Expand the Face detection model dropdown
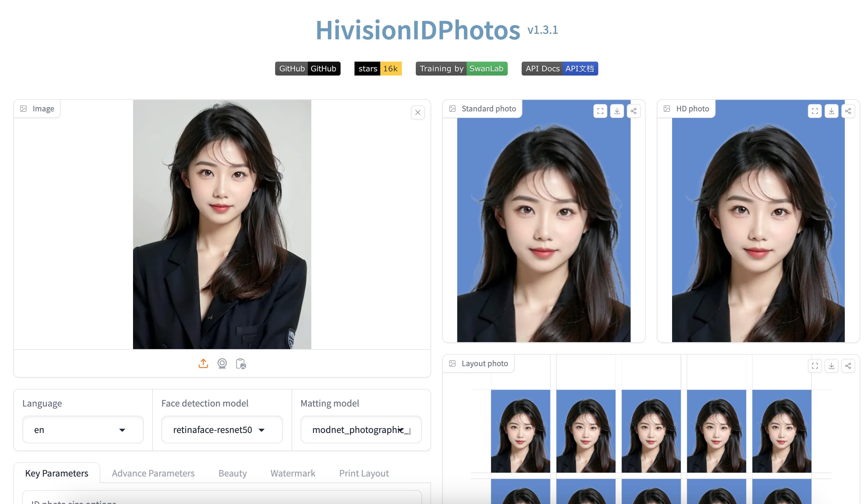Image resolution: width=865 pixels, height=504 pixels. (x=222, y=430)
